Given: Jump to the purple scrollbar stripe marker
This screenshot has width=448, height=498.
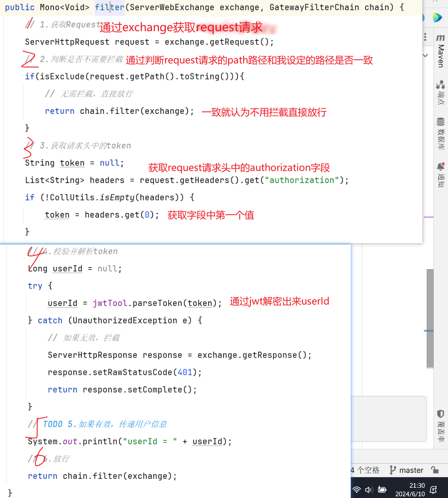Looking at the screenshot, I should coord(429,217).
